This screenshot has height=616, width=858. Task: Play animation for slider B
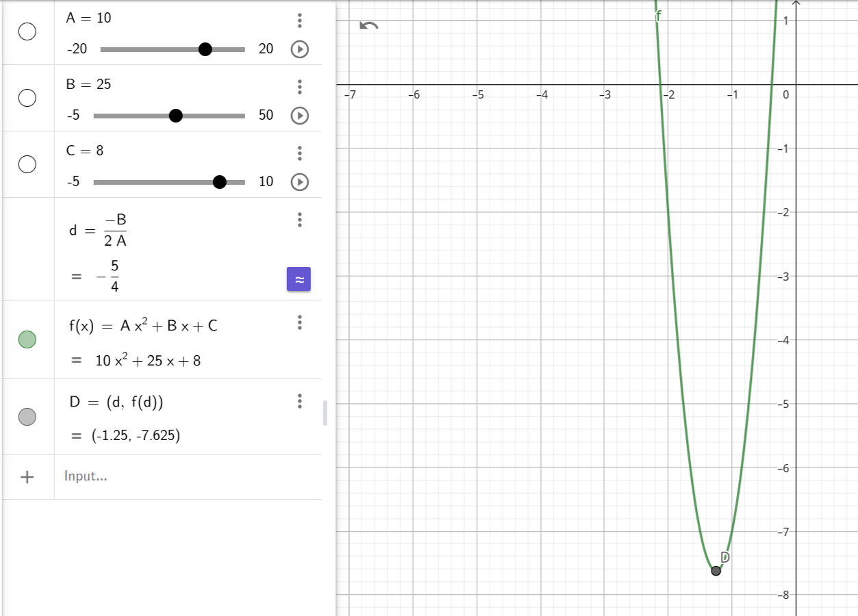pos(299,116)
